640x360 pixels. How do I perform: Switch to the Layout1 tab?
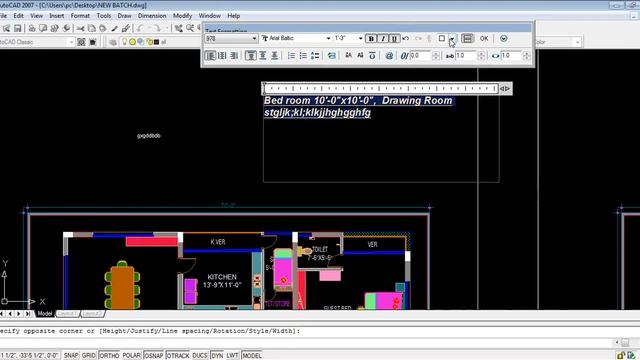(x=67, y=313)
